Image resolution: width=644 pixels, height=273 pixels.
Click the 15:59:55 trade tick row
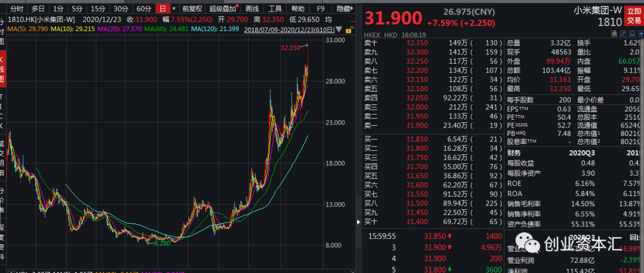434,237
